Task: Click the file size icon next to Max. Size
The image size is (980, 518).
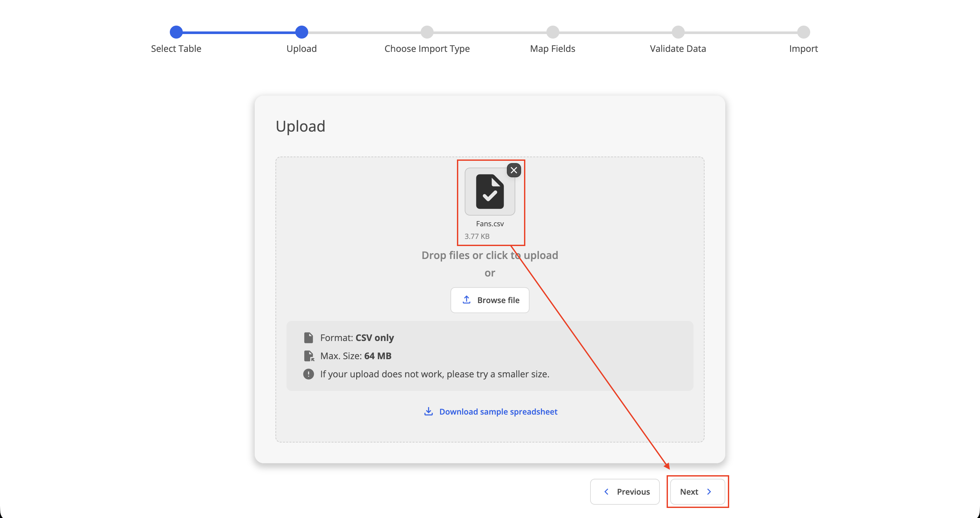Action: [x=309, y=356]
